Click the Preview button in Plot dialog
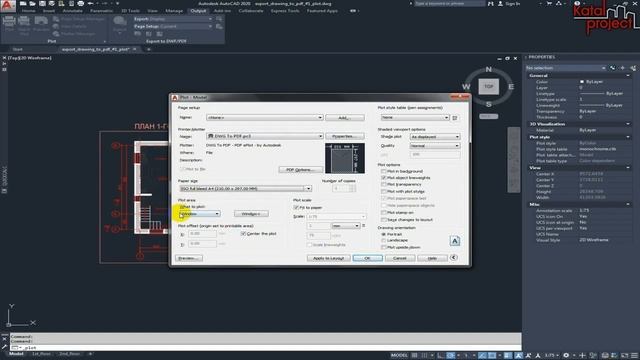 point(189,258)
